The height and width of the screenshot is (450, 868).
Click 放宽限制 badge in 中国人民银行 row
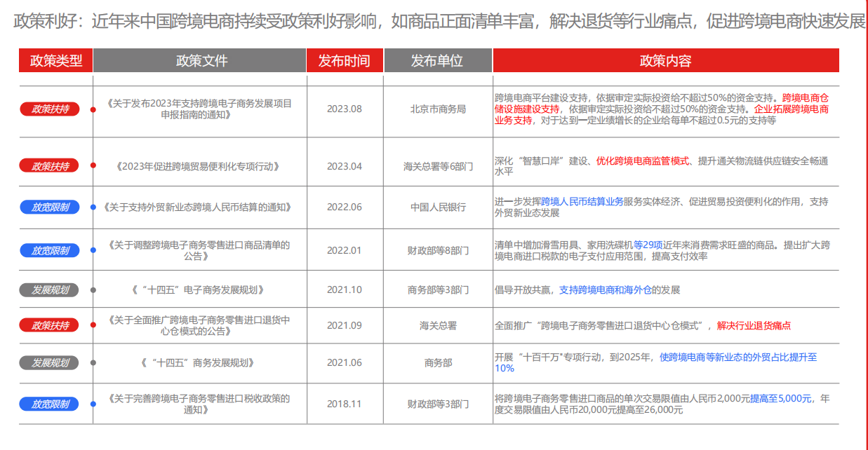click(49, 207)
